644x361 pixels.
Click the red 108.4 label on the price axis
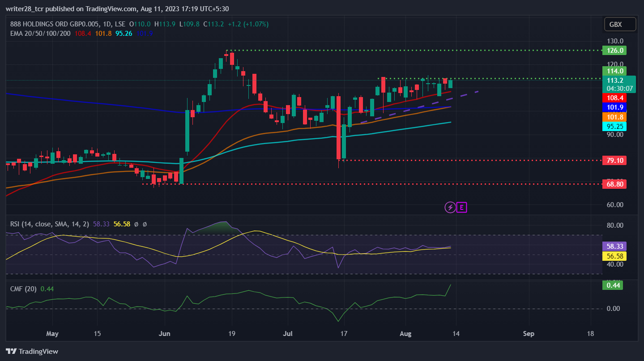(614, 98)
